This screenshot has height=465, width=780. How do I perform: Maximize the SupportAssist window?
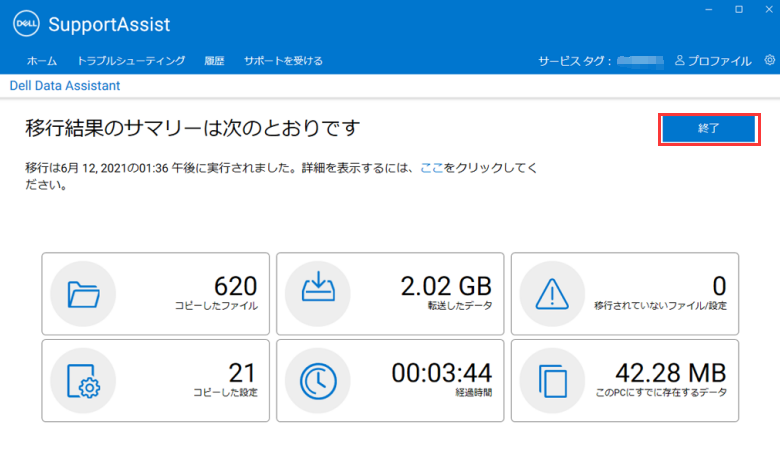739,9
